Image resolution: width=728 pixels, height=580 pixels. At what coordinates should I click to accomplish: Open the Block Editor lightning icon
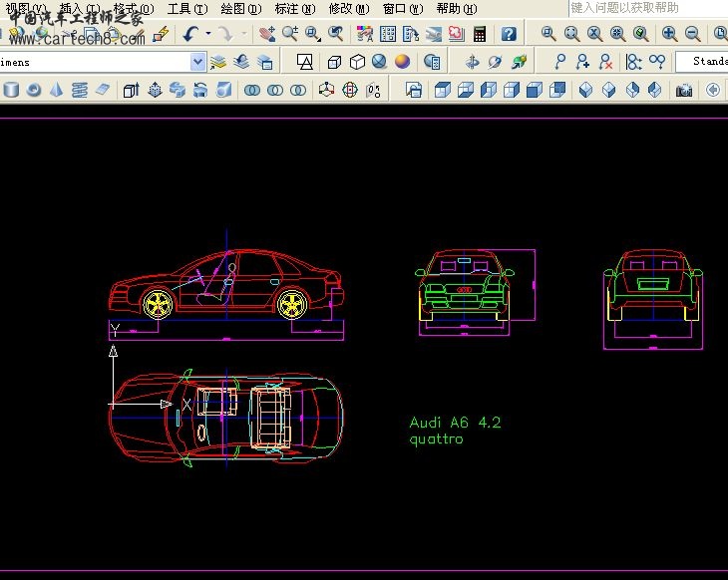162,34
